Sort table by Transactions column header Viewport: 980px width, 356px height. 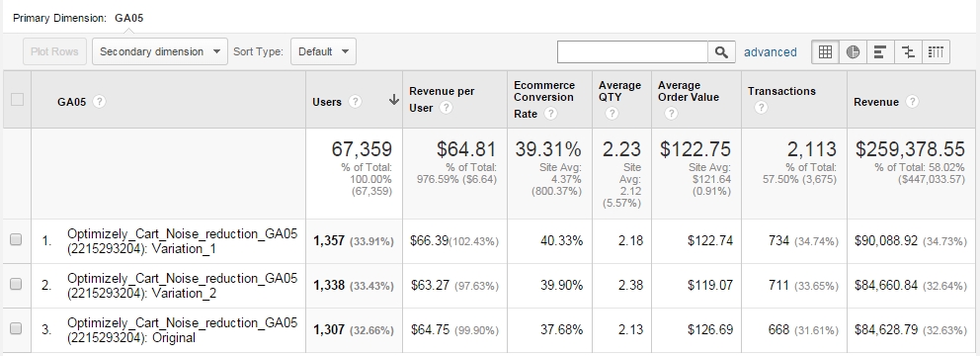click(781, 91)
